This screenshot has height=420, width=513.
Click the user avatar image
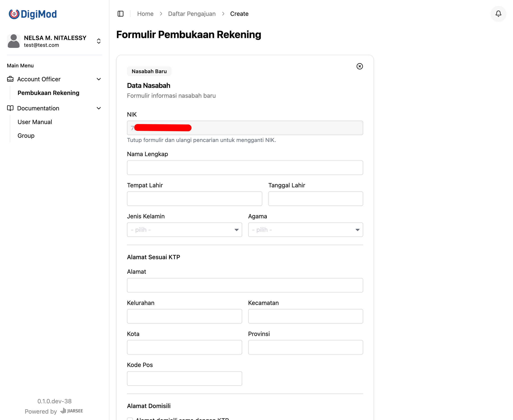[14, 41]
